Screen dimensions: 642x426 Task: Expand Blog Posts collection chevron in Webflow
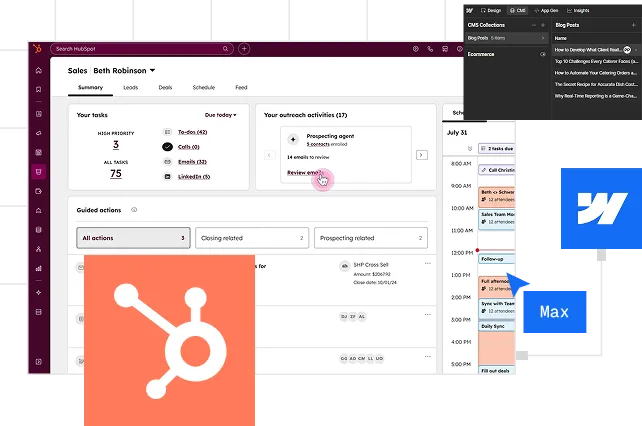pyautogui.click(x=543, y=38)
